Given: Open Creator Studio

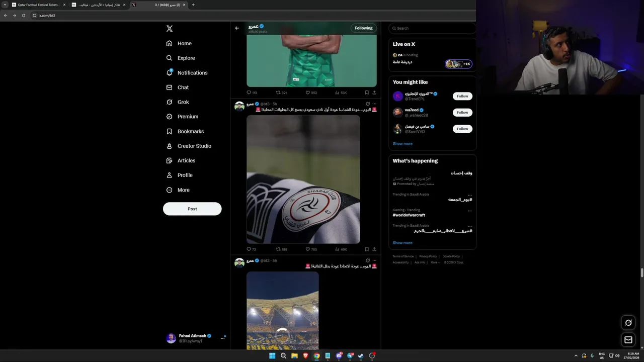Looking at the screenshot, I should pos(189,146).
